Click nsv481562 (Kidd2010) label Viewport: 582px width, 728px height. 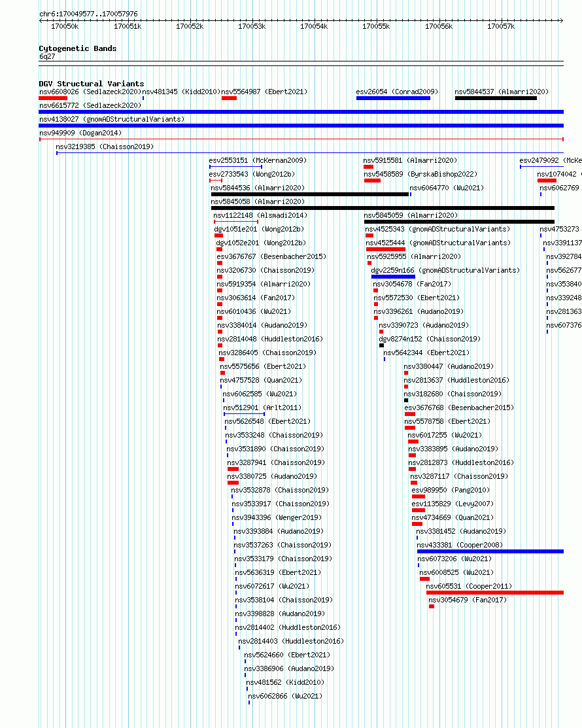pos(285,682)
